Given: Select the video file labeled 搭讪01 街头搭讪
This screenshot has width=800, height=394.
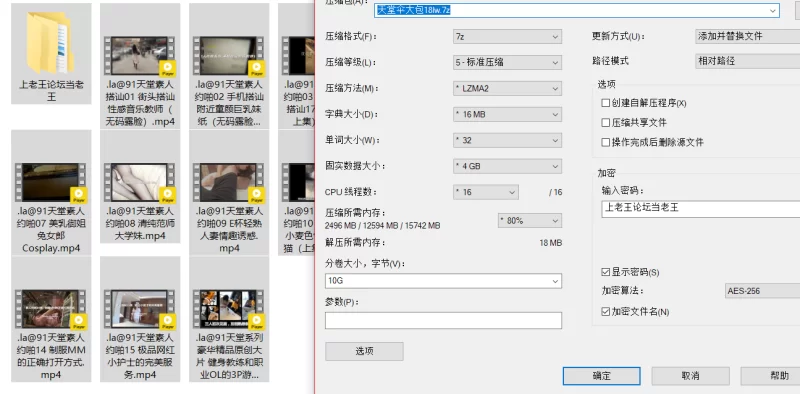Looking at the screenshot, I should pyautogui.click(x=140, y=65).
